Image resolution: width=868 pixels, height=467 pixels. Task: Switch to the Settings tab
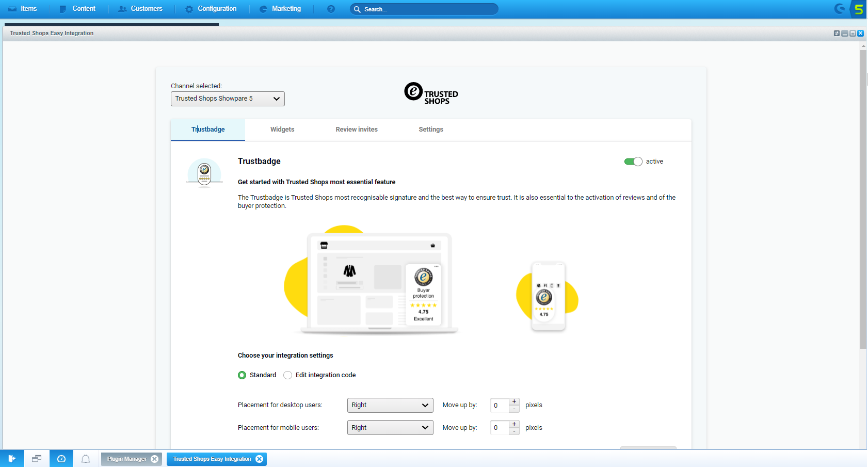(431, 130)
